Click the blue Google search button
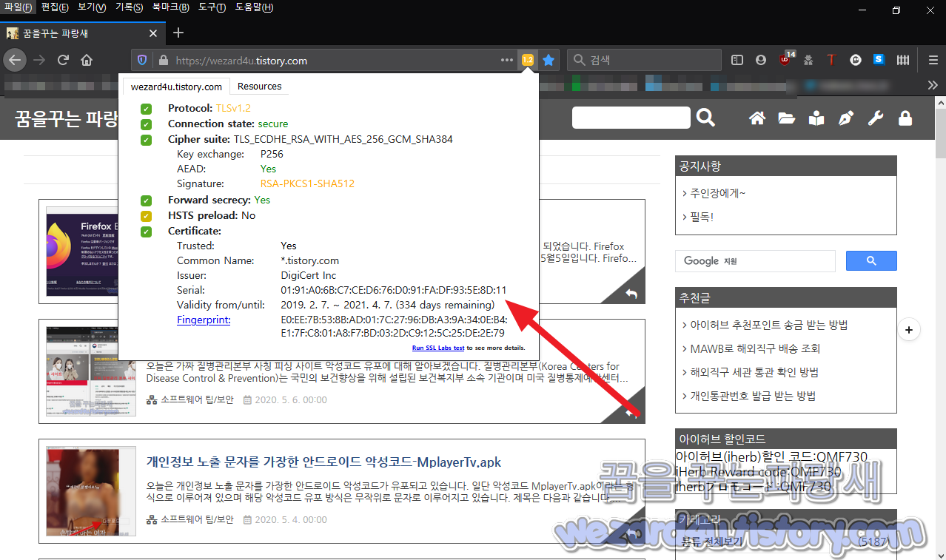This screenshot has height=560, width=946. 871,261
